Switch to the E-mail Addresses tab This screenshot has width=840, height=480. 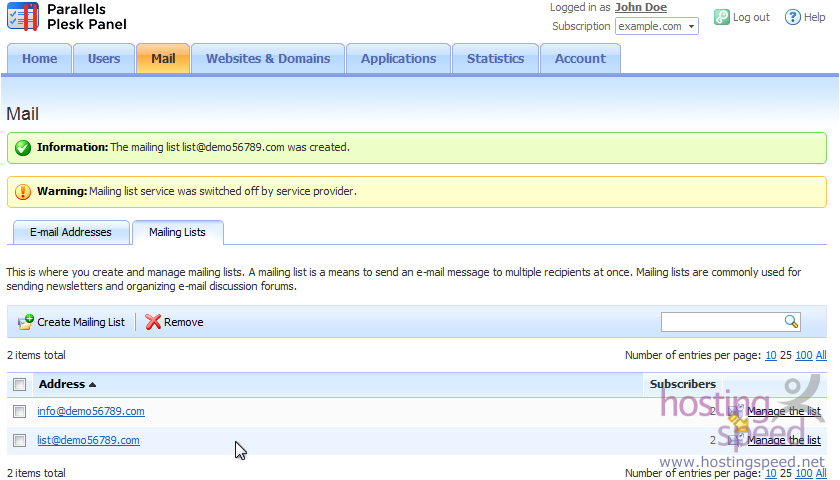point(71,232)
